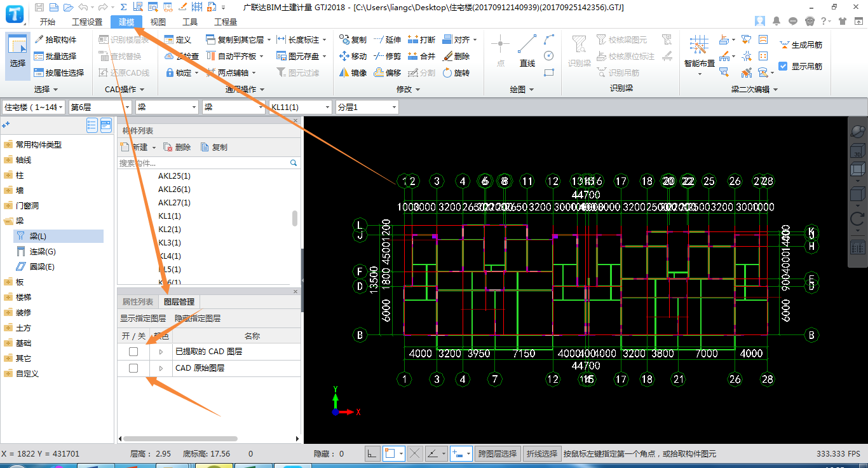Click the 打断 break tool
The height and width of the screenshot is (468, 868).
pyautogui.click(x=421, y=39)
